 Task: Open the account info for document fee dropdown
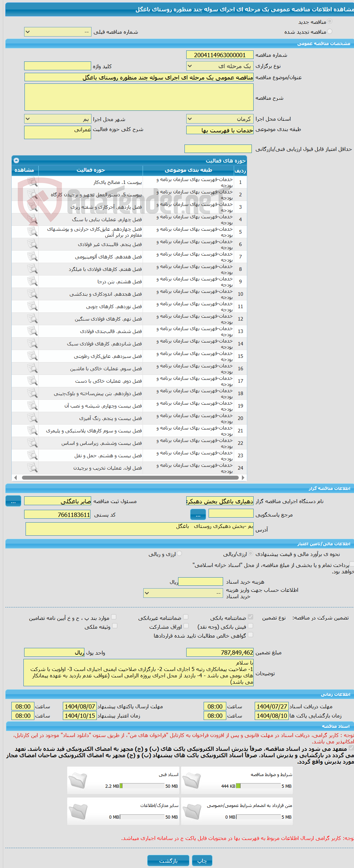[x=183, y=593]
